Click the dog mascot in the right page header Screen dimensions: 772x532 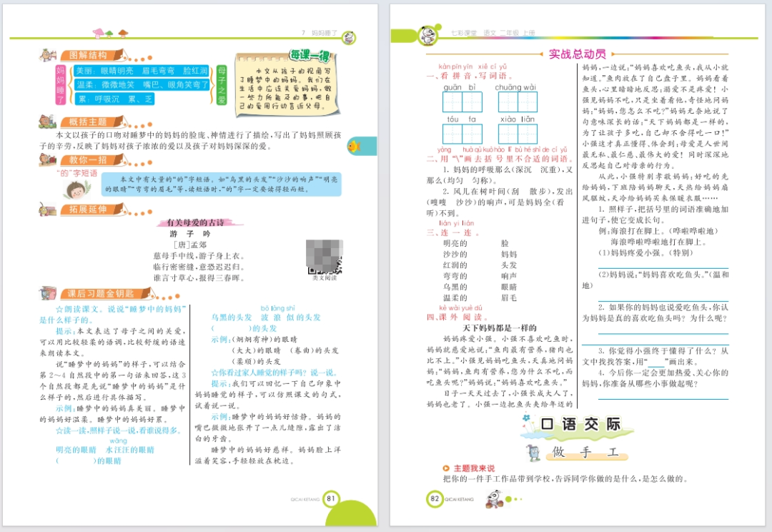tap(428, 35)
